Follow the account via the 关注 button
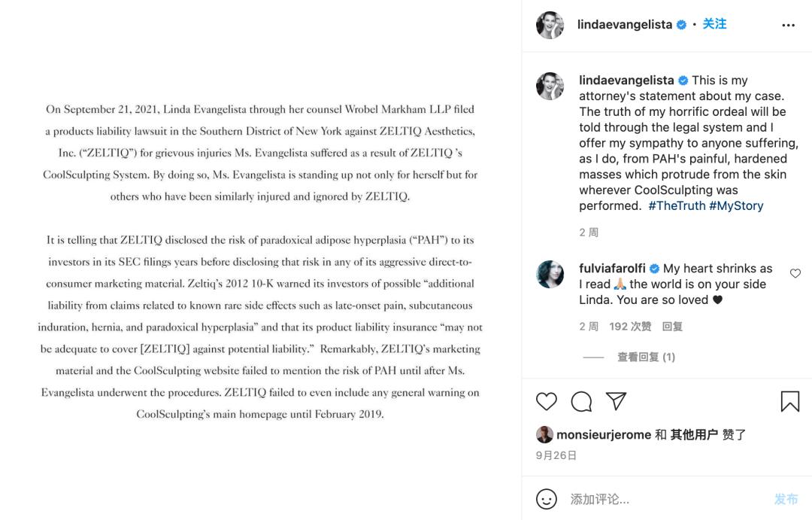This screenshot has width=812, height=520. (x=714, y=23)
